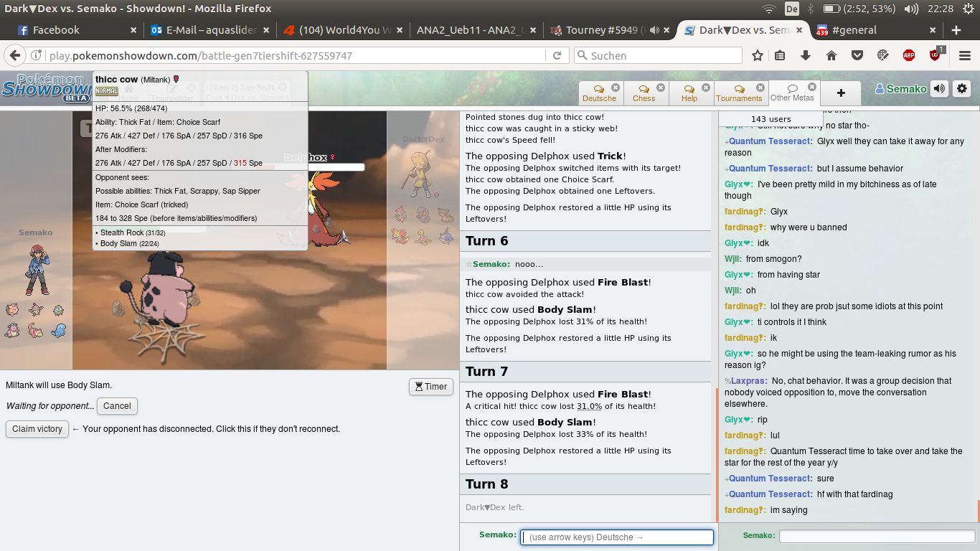Screen dimensions: 980x551
Task: Go back with the browser back arrow
Action: point(16,55)
